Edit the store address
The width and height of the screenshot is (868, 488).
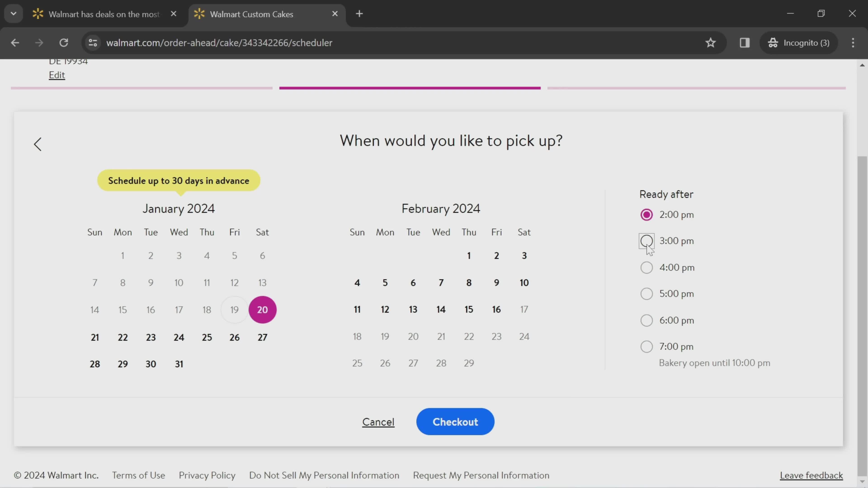(57, 75)
